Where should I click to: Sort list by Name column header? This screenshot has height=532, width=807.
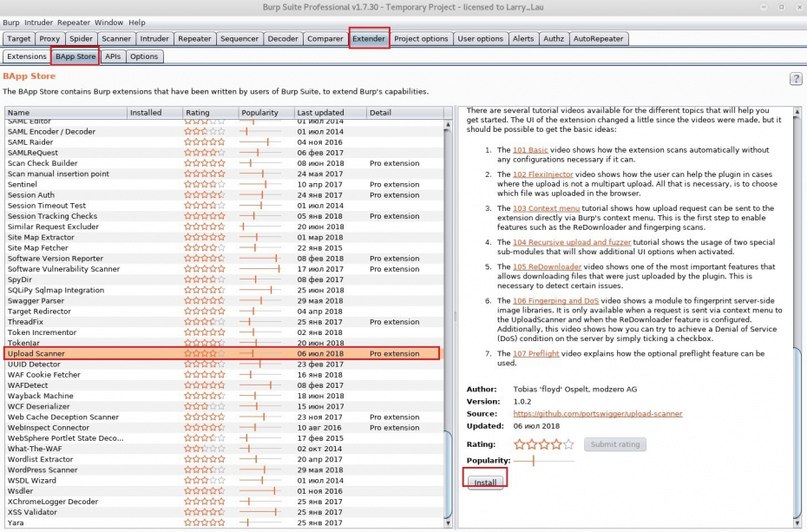pyautogui.click(x=66, y=112)
